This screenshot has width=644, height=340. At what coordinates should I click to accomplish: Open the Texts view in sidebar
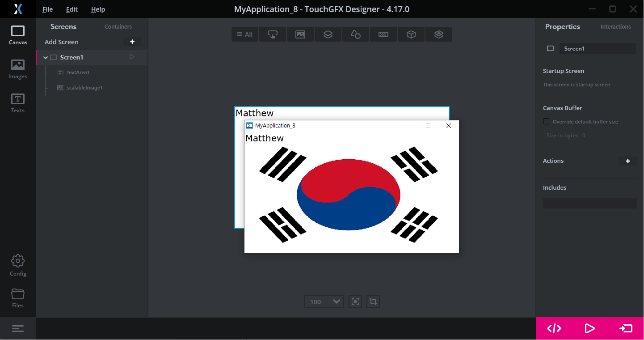18,103
